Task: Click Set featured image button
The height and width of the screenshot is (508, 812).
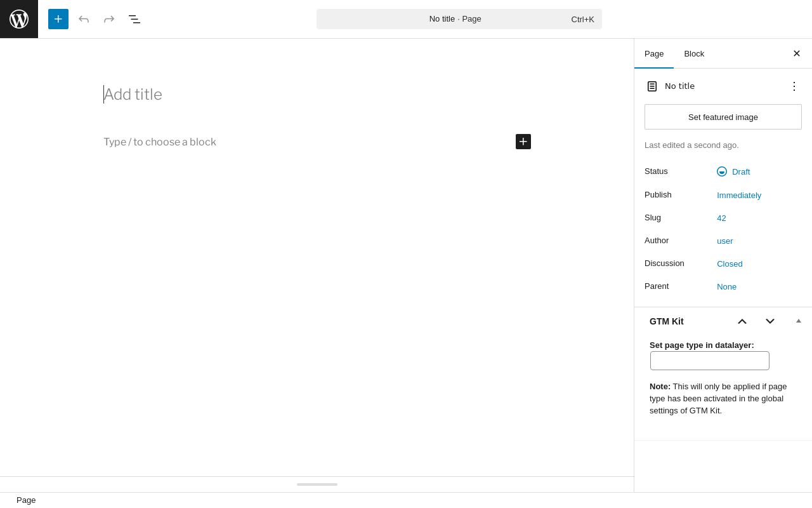Action: (x=723, y=117)
